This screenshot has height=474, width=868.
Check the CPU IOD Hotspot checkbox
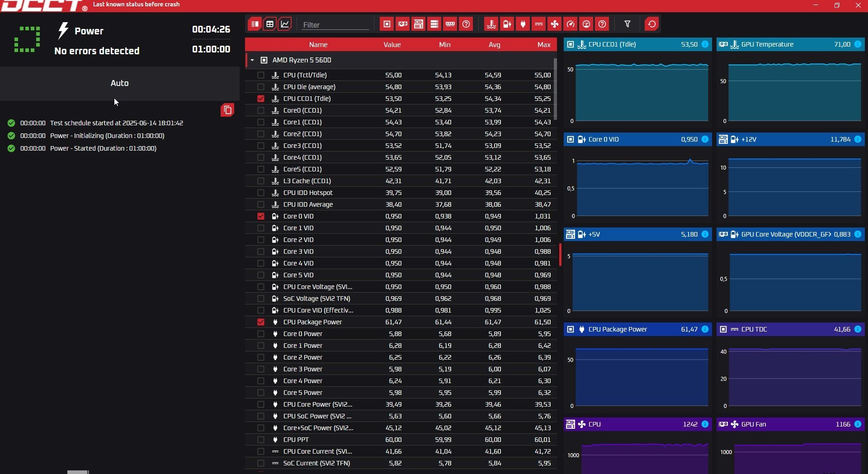[x=261, y=193]
